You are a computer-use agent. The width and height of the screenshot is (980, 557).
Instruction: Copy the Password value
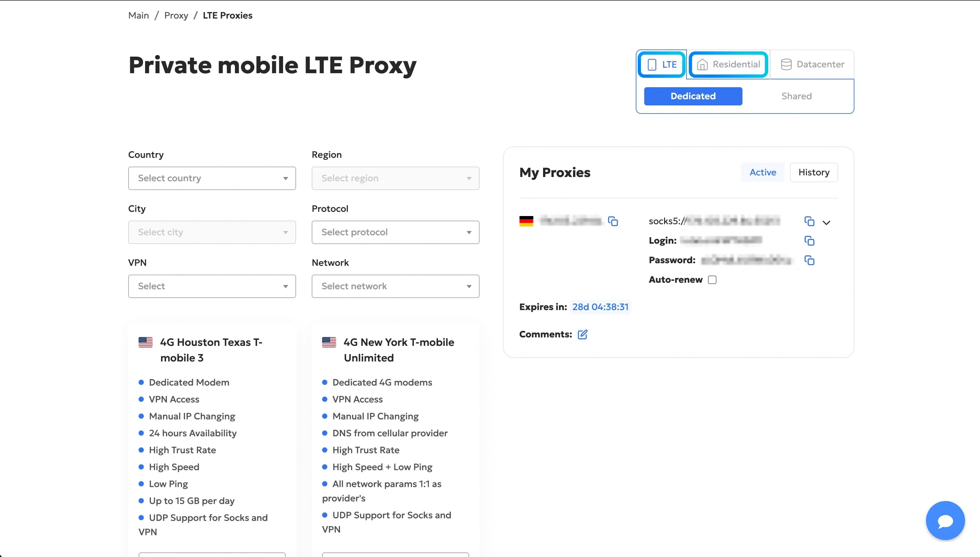[x=810, y=260]
